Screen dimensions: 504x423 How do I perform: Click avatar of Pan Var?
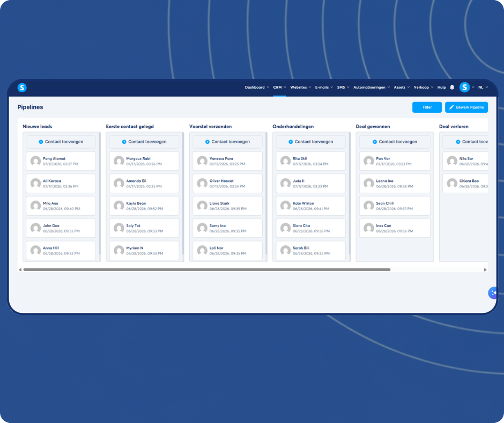pyautogui.click(x=369, y=161)
